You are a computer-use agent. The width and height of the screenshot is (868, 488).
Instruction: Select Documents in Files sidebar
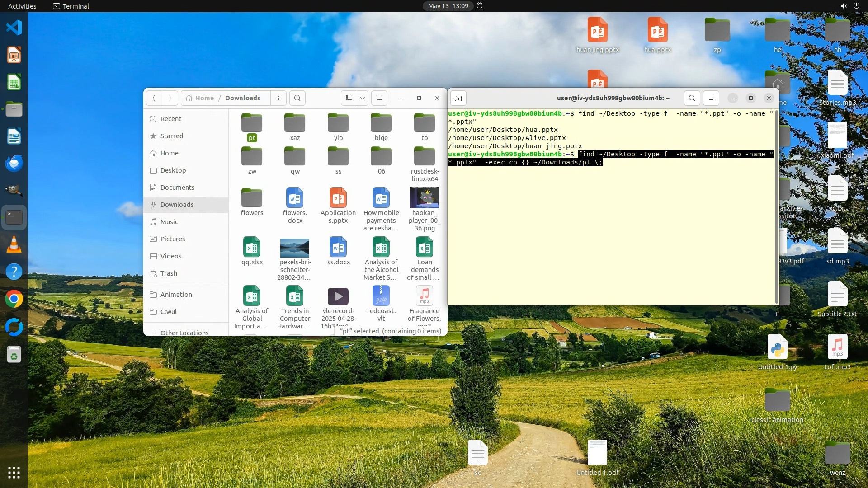pos(177,188)
